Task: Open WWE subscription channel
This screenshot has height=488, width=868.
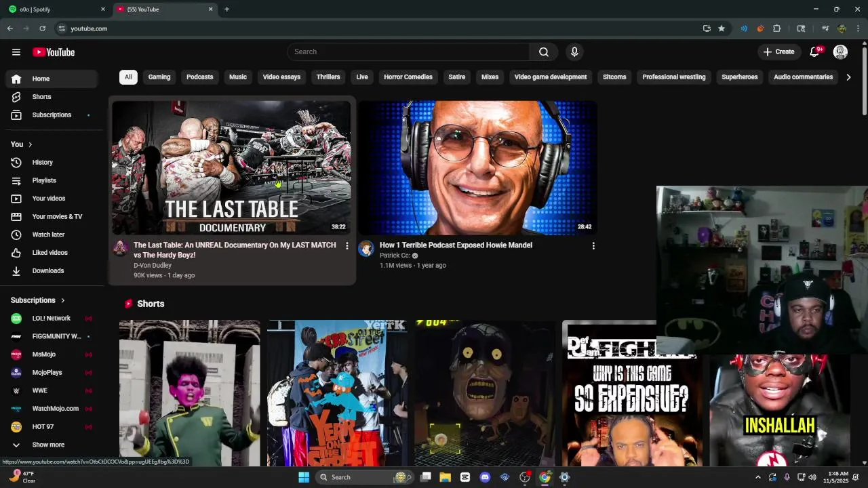Action: point(52,391)
